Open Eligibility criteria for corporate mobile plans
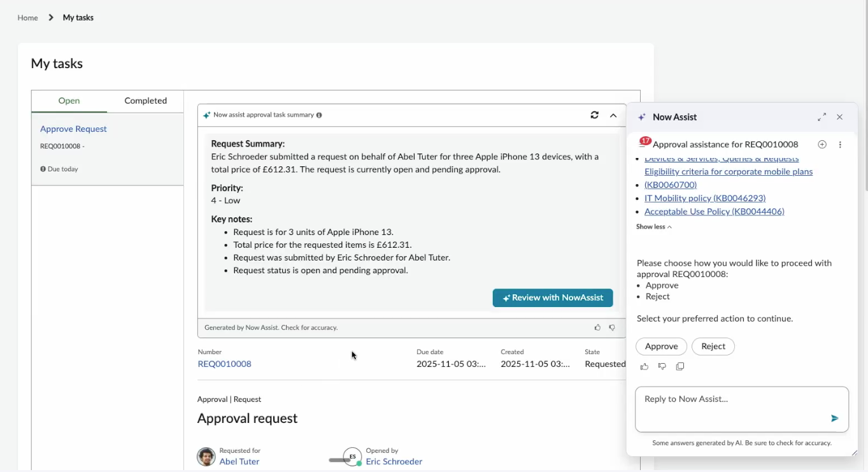Screen dimensions: 868x472 (x=729, y=171)
